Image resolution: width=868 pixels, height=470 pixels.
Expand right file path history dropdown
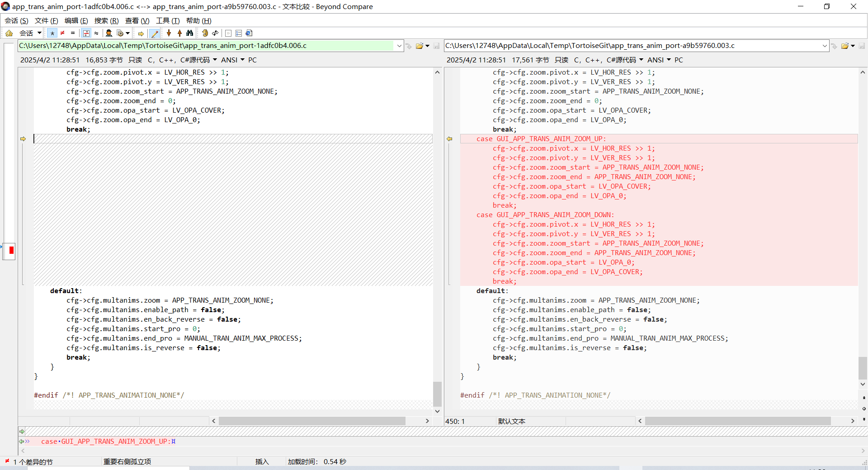[x=825, y=46]
